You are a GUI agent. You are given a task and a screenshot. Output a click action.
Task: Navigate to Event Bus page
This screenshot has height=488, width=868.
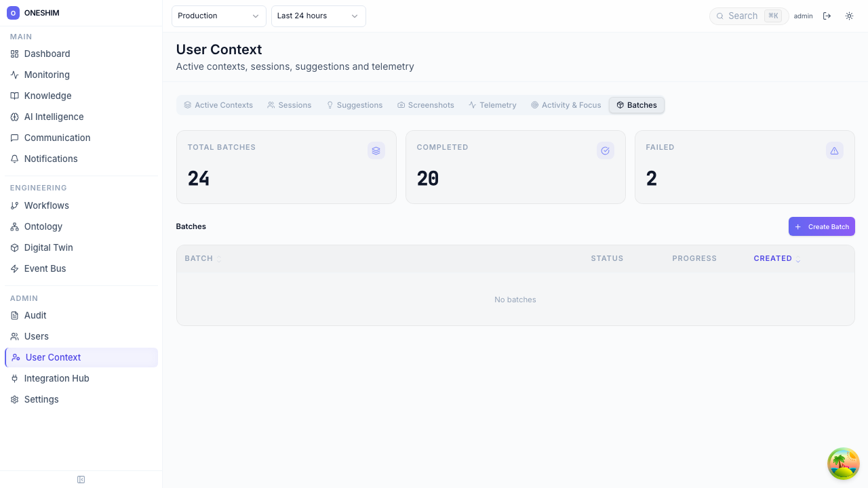click(45, 268)
